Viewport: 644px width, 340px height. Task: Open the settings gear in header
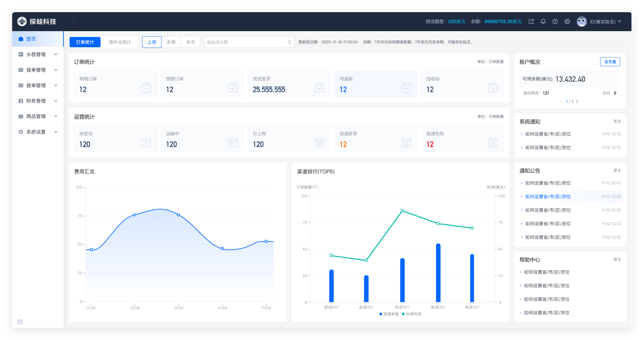567,22
